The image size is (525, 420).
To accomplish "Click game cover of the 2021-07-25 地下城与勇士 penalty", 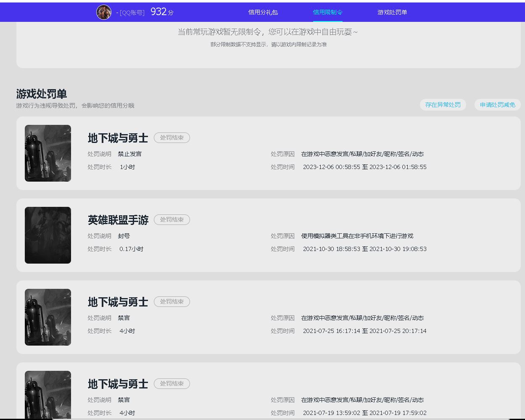I will pyautogui.click(x=48, y=317).
